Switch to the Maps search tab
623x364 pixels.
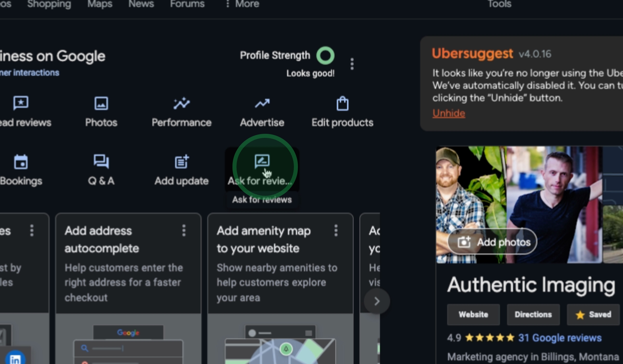100,4
